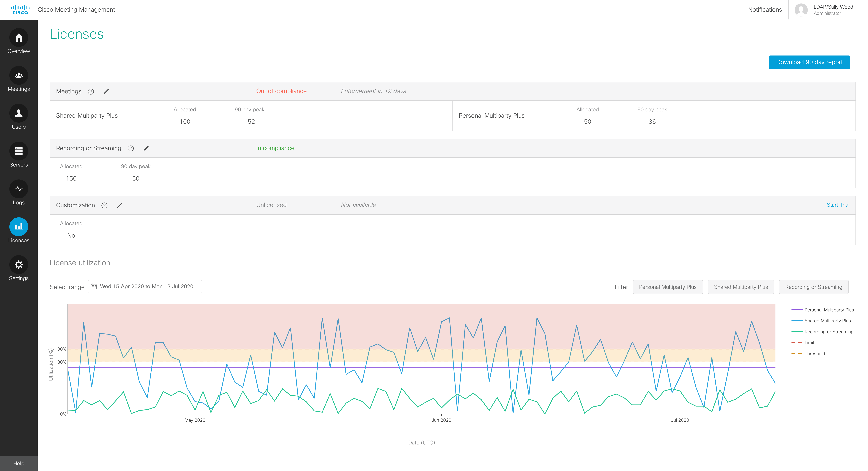
Task: Open help tooltip for Customization
Action: pos(104,205)
